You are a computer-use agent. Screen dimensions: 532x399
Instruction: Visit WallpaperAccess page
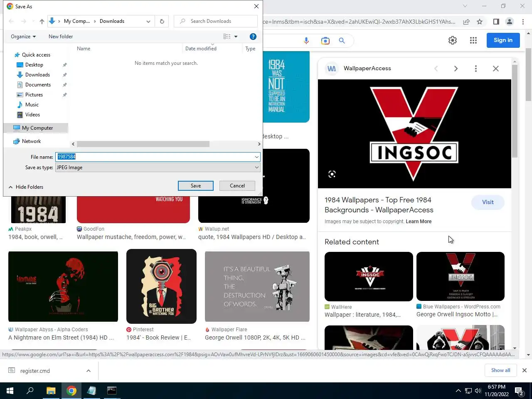click(488, 202)
